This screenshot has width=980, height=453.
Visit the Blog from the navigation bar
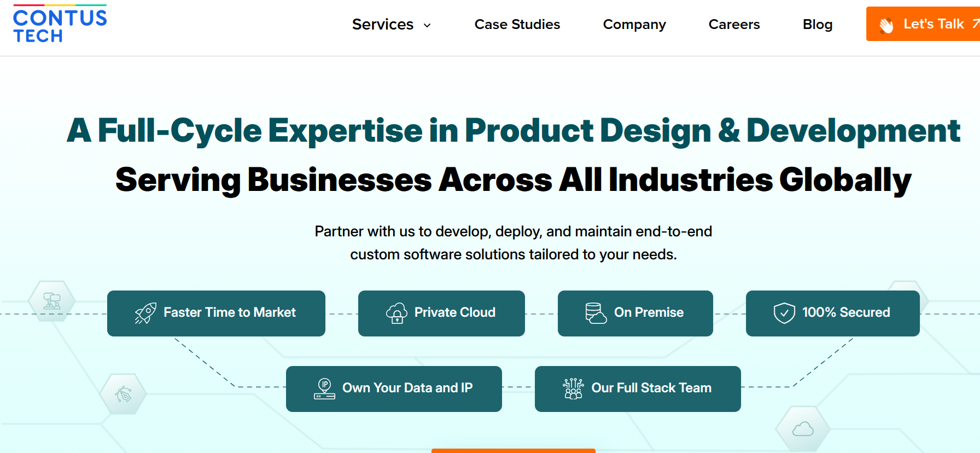(817, 25)
